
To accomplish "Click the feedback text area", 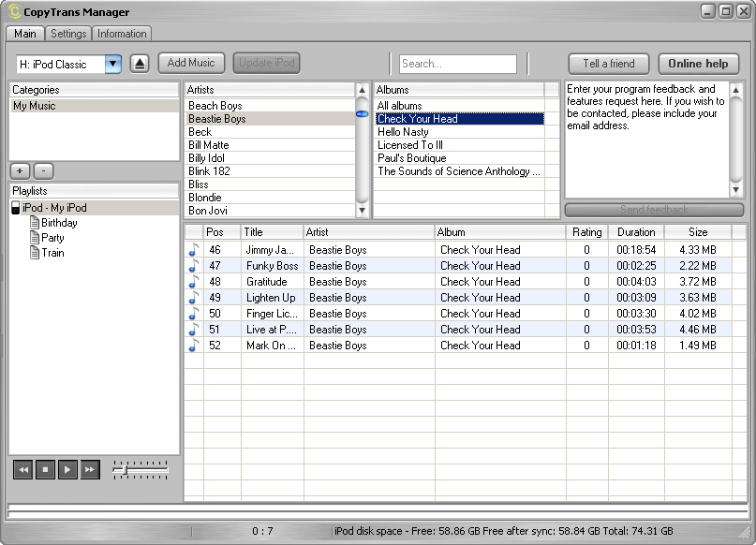I will click(646, 140).
